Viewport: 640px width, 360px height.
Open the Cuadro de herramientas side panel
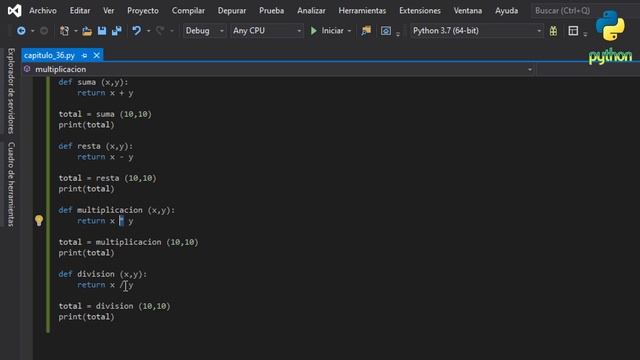tap(11, 184)
